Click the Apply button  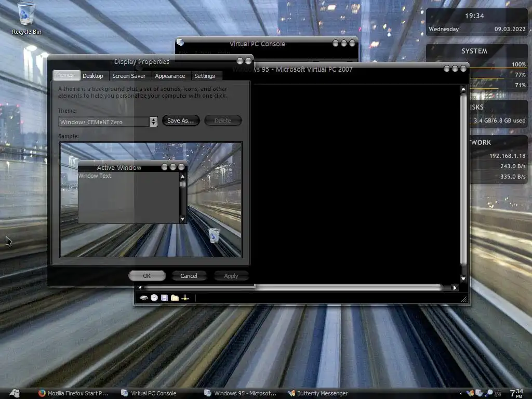pos(231,276)
